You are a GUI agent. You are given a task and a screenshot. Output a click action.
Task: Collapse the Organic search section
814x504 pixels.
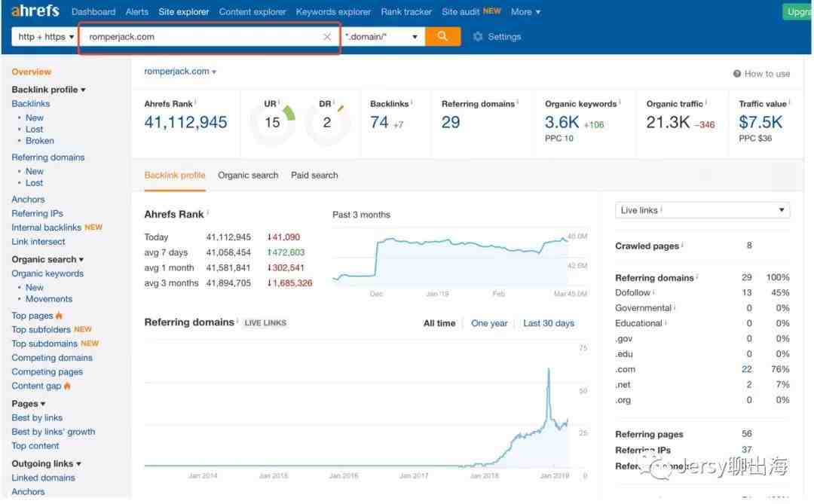[x=47, y=259]
